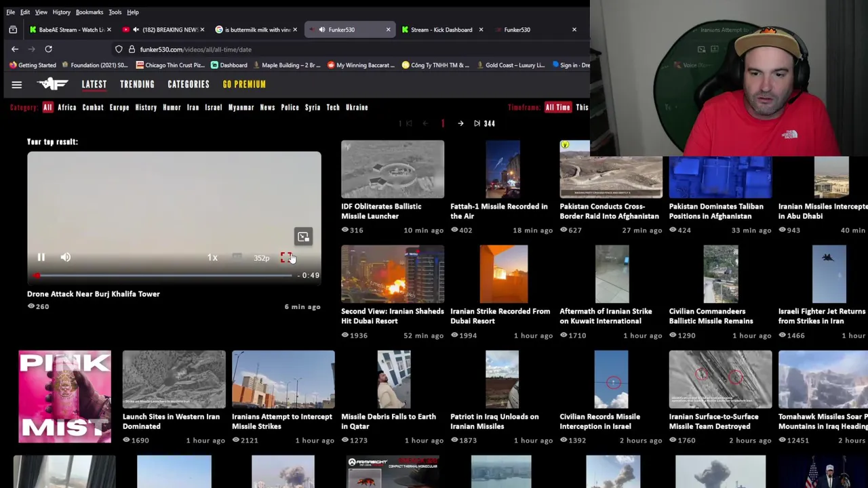The width and height of the screenshot is (868, 488).
Task: Open Patriot in Iraq Unloads thumbnail
Action: click(502, 380)
